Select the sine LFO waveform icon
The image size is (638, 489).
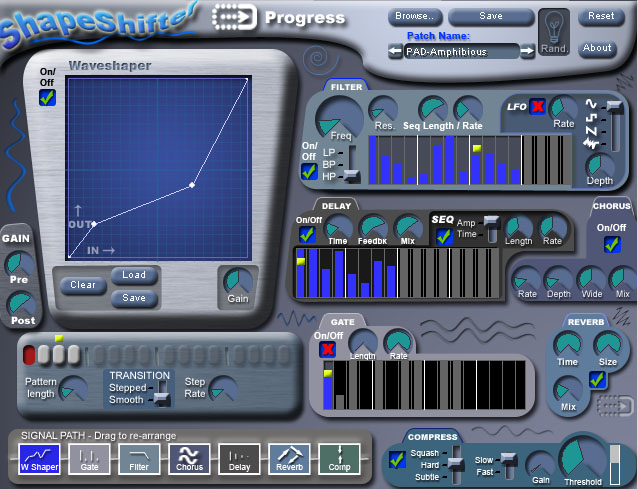(591, 104)
